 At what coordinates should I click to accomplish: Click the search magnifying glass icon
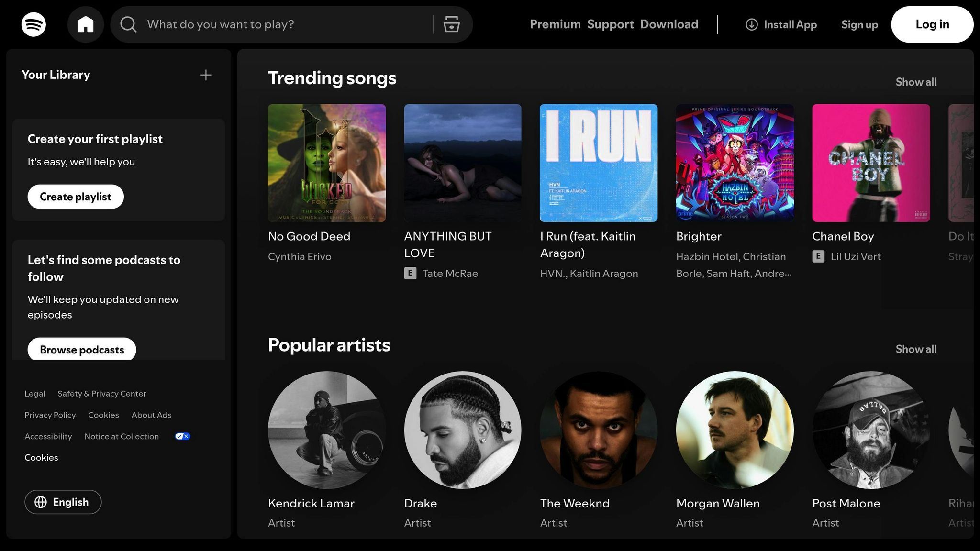pyautogui.click(x=128, y=24)
